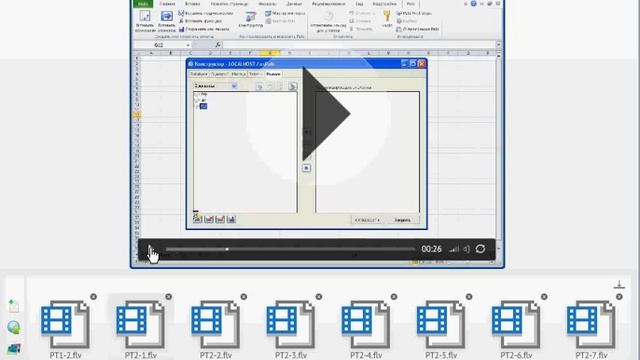Remove PT2-2.flv with its x button
The height and width of the screenshot is (360, 640).
tap(244, 297)
